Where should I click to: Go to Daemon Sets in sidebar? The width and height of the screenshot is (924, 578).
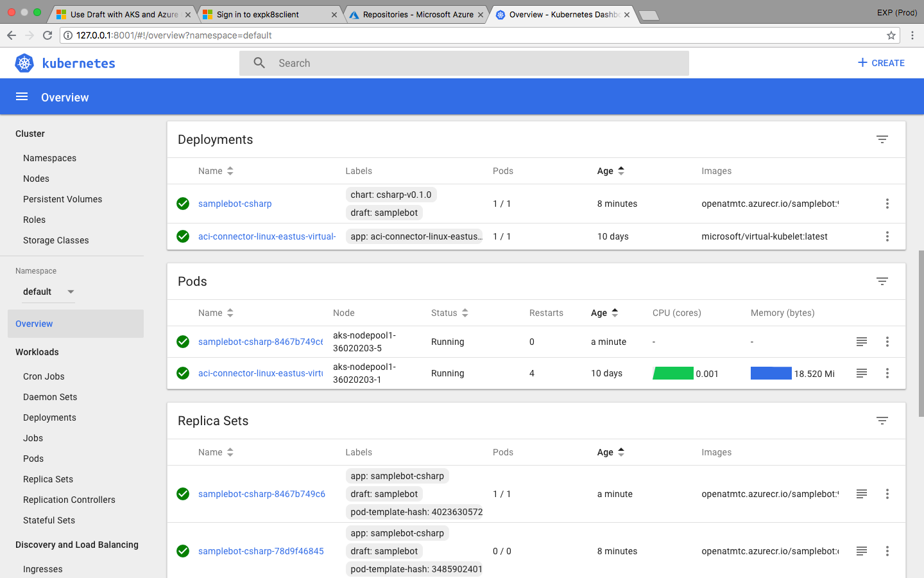tap(50, 397)
